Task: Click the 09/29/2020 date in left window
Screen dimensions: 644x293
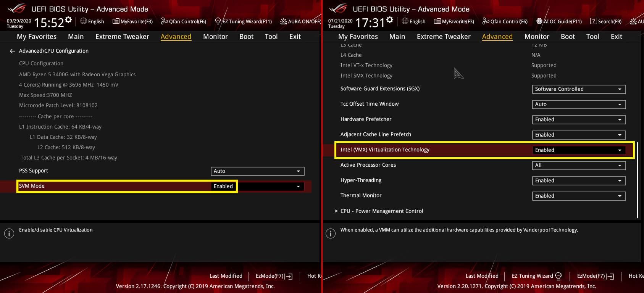Action: 19,21
